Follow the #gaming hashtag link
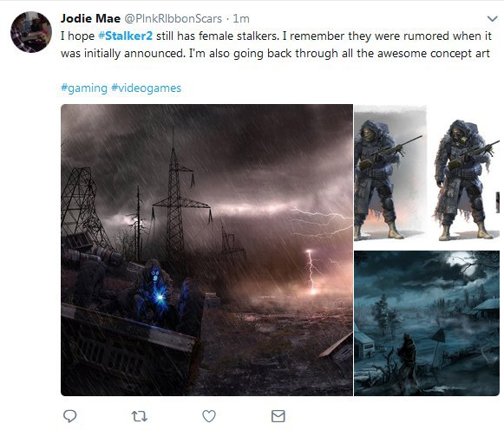Image resolution: width=504 pixels, height=430 pixels. point(84,88)
